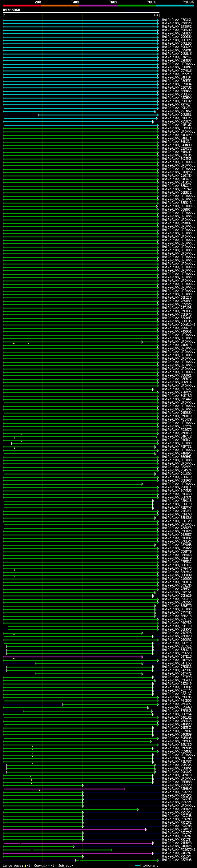Viewport: 197px width, 868px height.
Task: Open the UniRef100_B7PUK8 entry
Action: click(176, 711)
